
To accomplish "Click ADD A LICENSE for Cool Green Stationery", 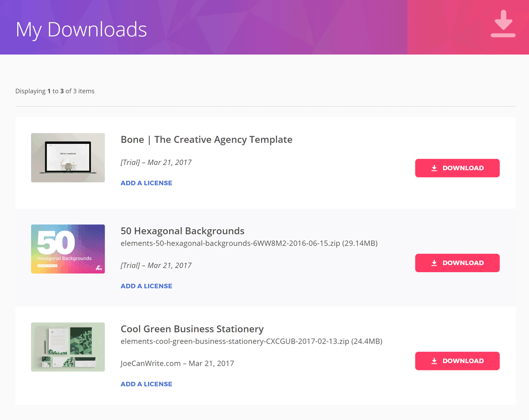I will [146, 384].
